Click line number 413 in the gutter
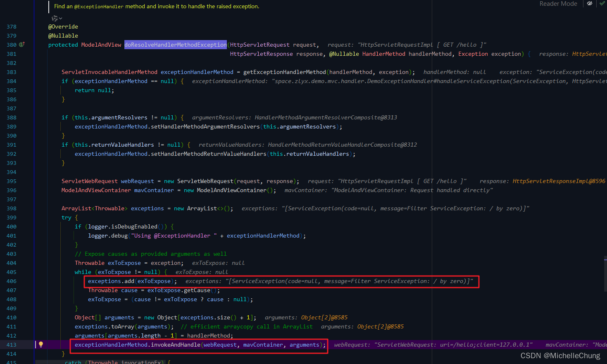Screen dimensions: 607x364 tap(12, 345)
